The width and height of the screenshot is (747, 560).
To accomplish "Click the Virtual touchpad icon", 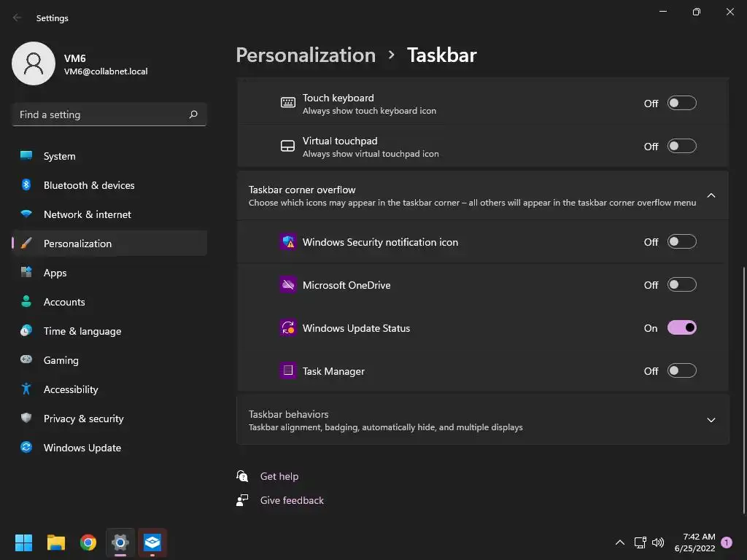I will click(288, 146).
